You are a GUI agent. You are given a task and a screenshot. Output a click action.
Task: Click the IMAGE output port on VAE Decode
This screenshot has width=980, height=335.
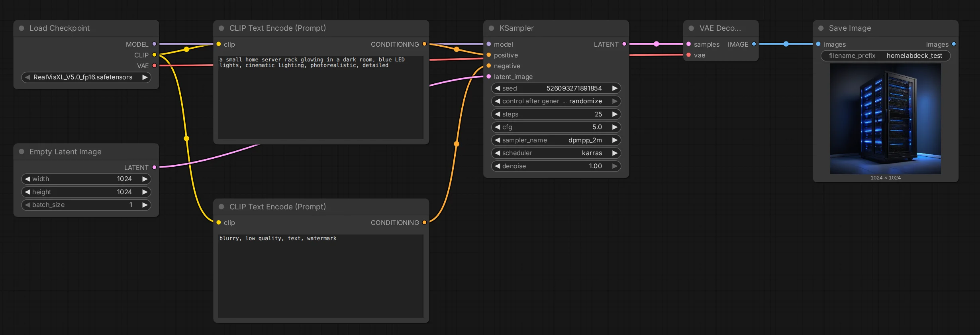coord(754,44)
